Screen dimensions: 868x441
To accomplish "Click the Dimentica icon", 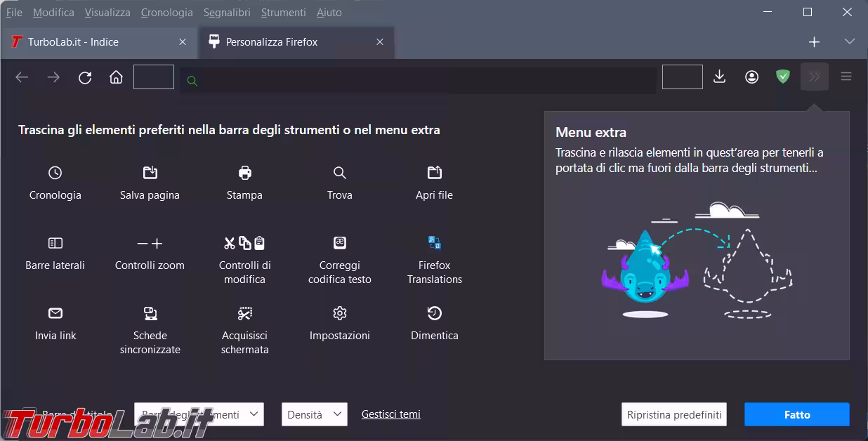I will tap(434, 313).
